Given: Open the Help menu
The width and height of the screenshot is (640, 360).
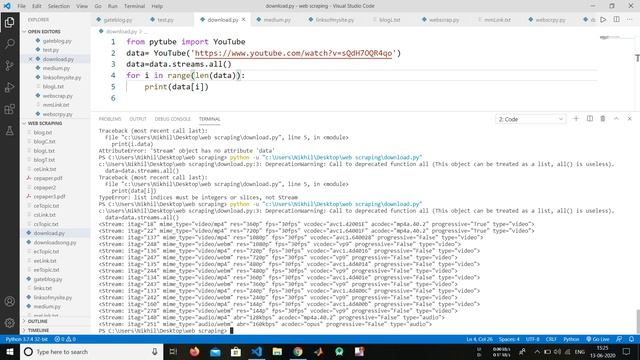Looking at the screenshot, I should [x=157, y=6].
